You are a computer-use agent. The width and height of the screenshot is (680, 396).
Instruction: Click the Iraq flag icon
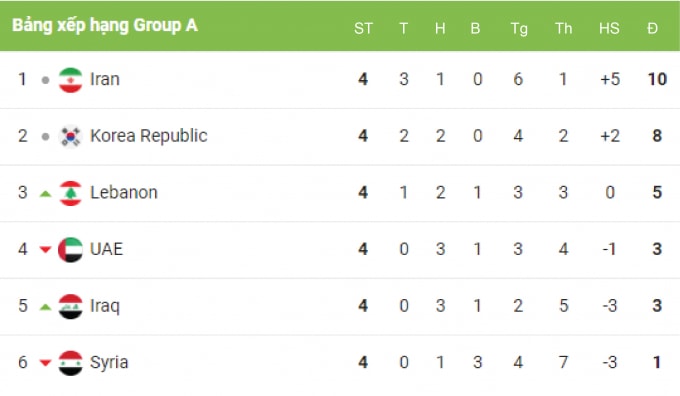tap(70, 307)
